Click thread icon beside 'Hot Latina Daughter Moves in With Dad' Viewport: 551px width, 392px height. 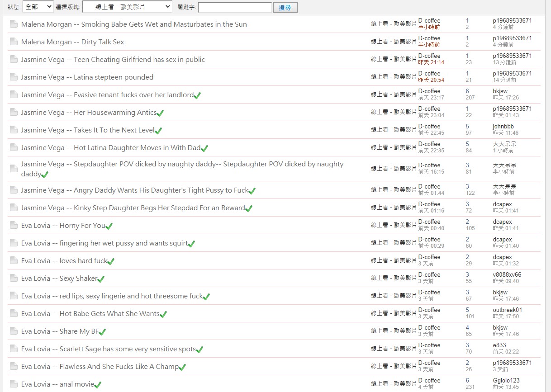tap(14, 147)
